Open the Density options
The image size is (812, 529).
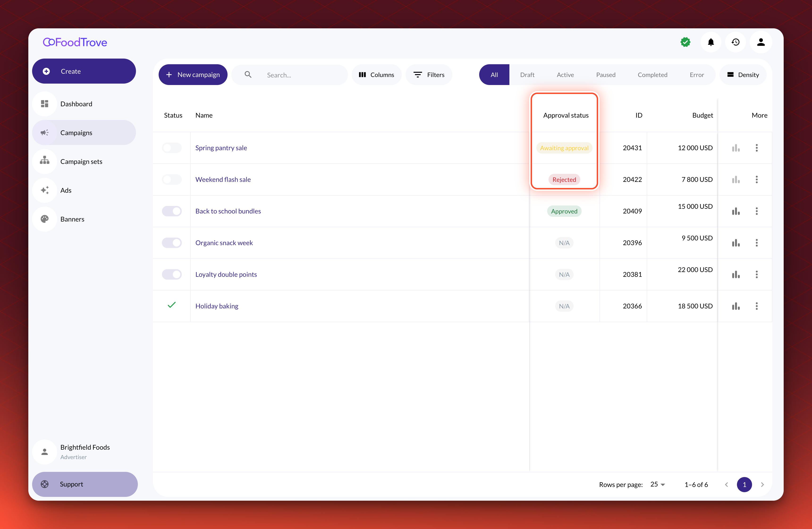coord(743,75)
